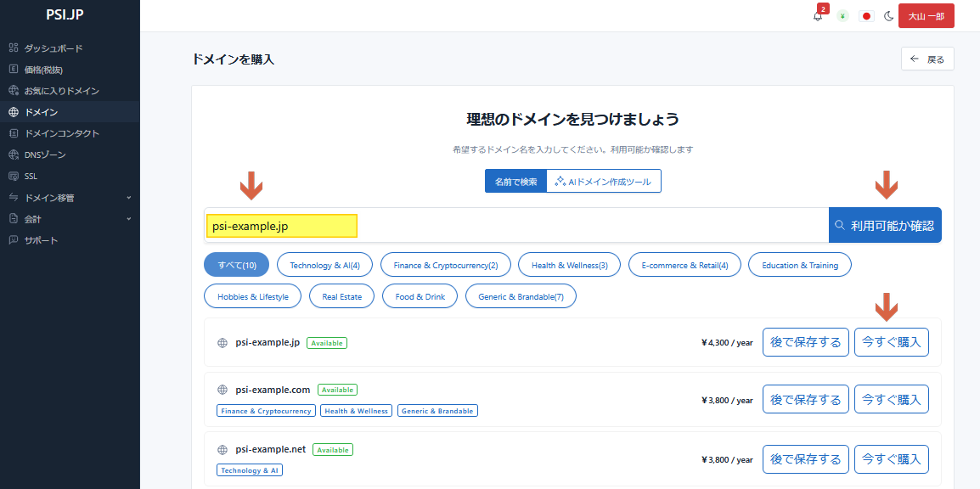Click 今すぐ購入 for psi-example.jp

[891, 342]
